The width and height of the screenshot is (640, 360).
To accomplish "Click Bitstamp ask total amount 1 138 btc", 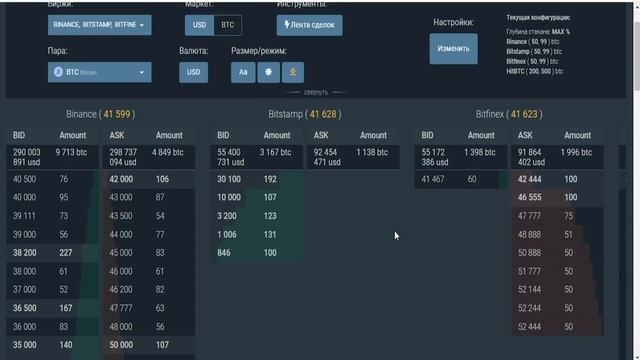I will pyautogui.click(x=372, y=152).
